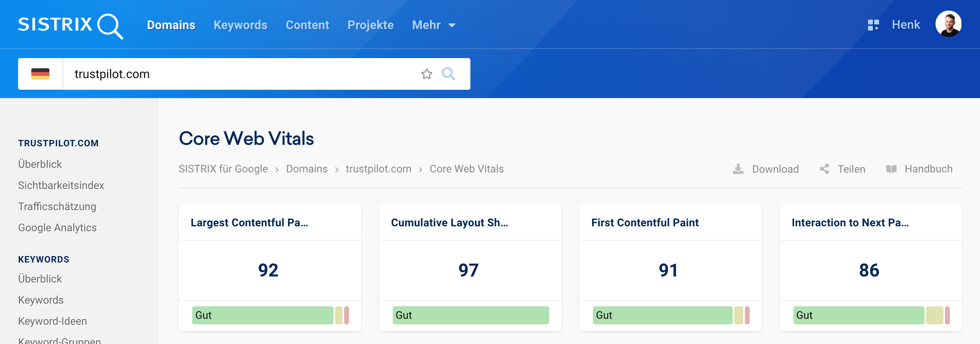
Task: Open Google Analytics in sidebar
Action: (57, 227)
